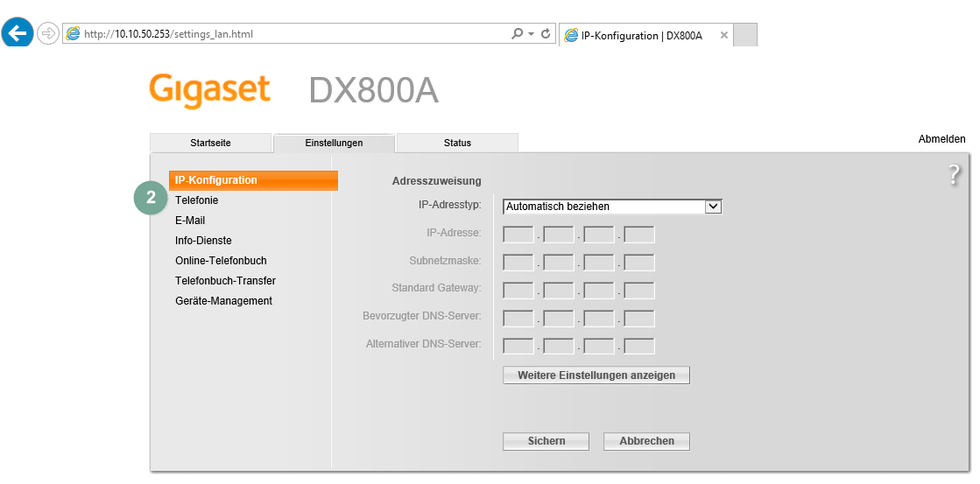
Task: Click Weitere Einstellungen anzeigen button
Action: click(596, 375)
